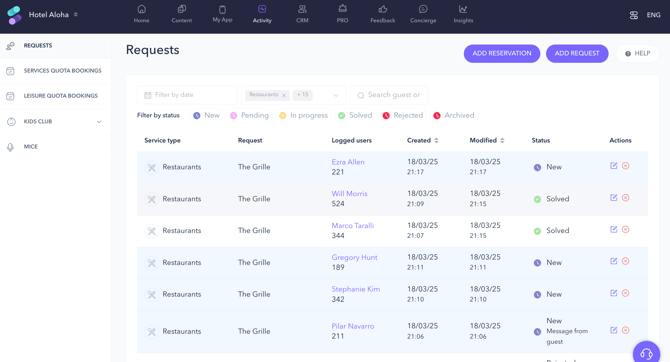Expand the service type filter dropdown
Screen dimensions: 670x362
(x=336, y=95)
